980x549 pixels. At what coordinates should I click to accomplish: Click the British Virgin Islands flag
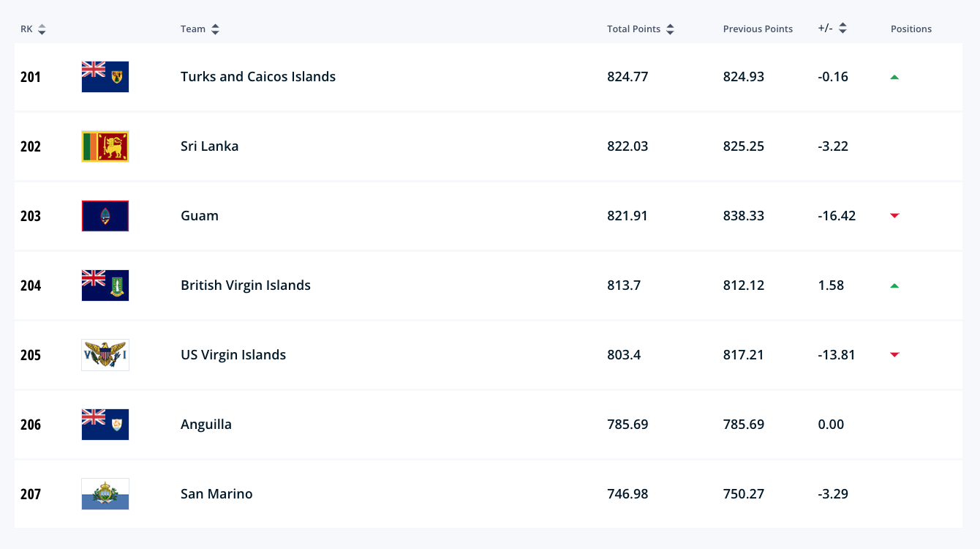[105, 285]
